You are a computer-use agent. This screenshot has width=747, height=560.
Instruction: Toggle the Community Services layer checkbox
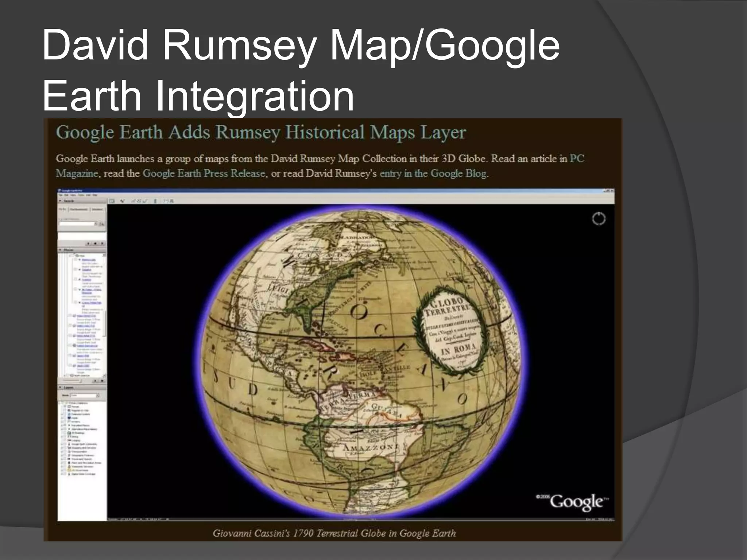click(x=65, y=466)
